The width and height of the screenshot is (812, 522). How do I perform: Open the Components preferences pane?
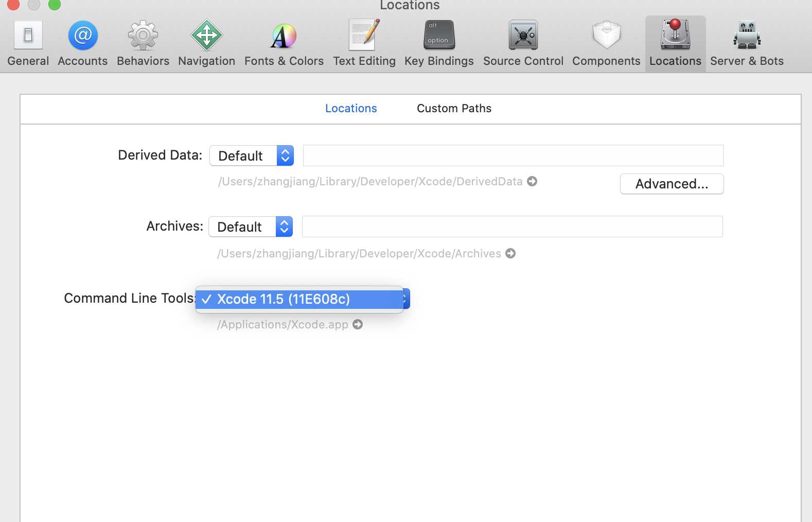(606, 43)
